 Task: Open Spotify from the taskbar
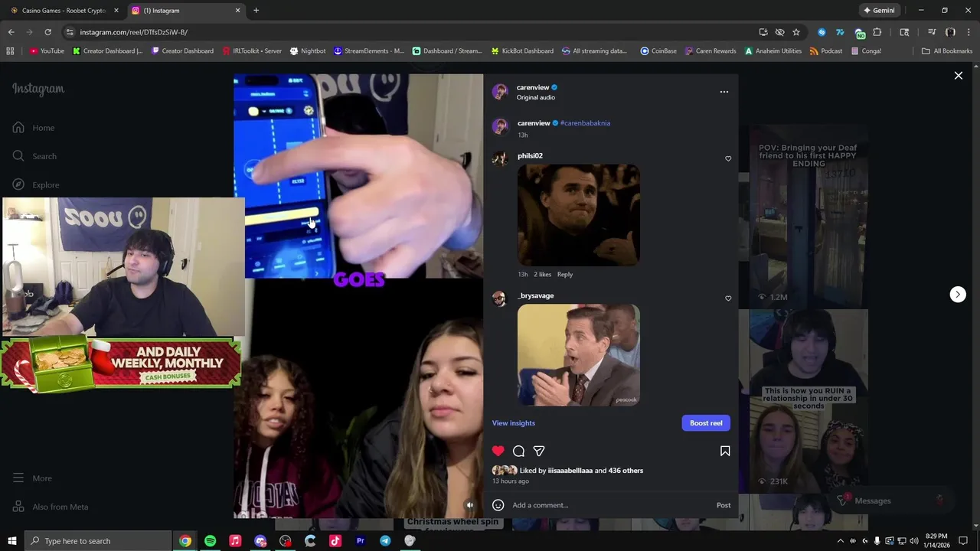(210, 541)
